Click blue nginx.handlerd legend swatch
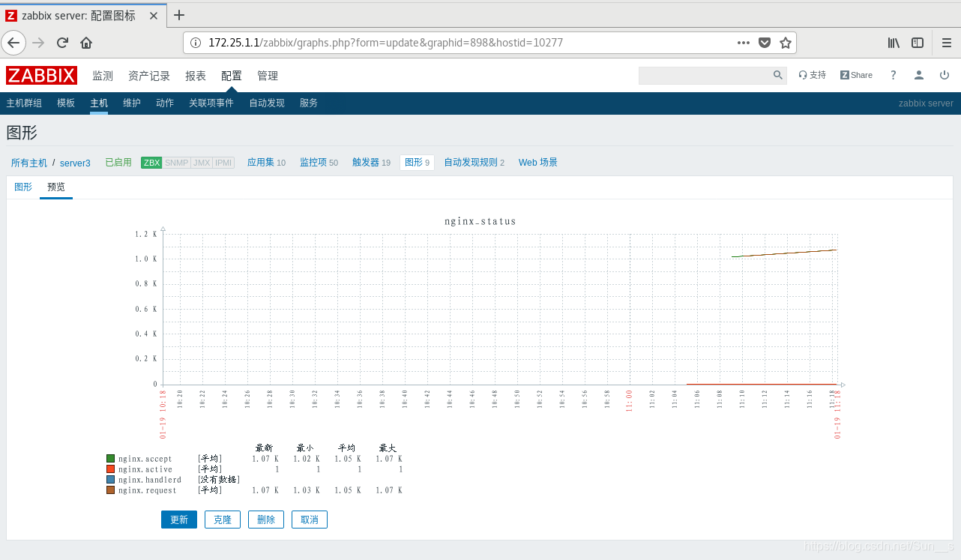Viewport: 961px width, 560px height. pos(111,480)
